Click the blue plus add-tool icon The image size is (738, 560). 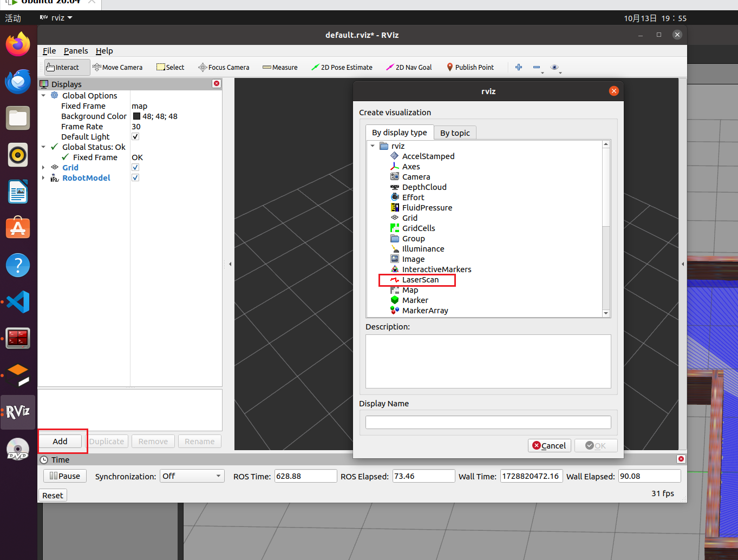(x=519, y=67)
